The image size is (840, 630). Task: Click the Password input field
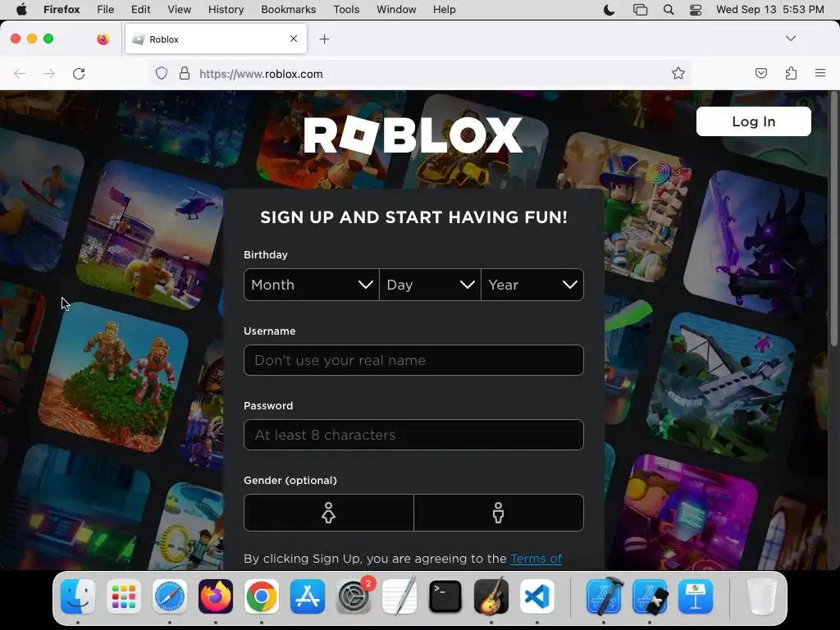413,435
